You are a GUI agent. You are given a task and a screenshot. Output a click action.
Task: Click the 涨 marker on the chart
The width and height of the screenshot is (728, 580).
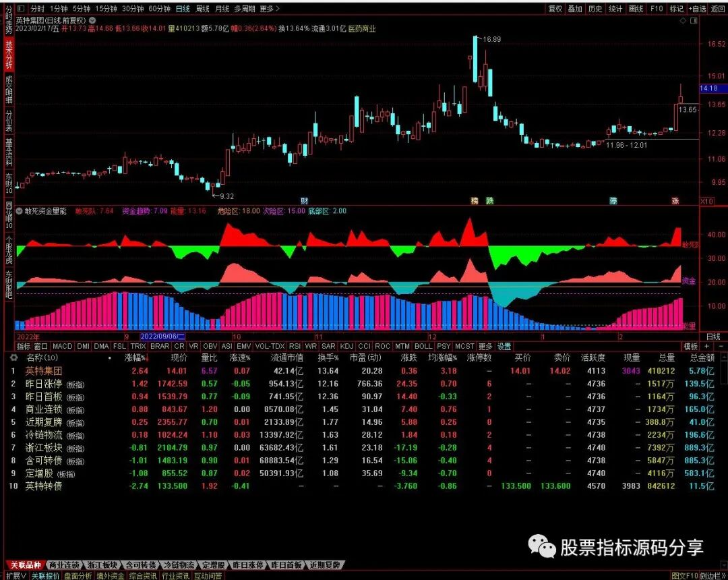[x=675, y=201]
